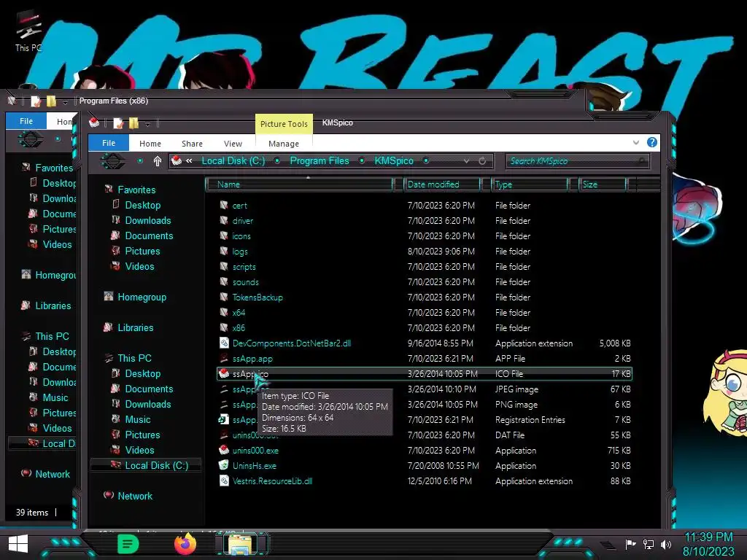Select the Picture Tools contextual tab
This screenshot has height=560, width=747.
point(284,124)
